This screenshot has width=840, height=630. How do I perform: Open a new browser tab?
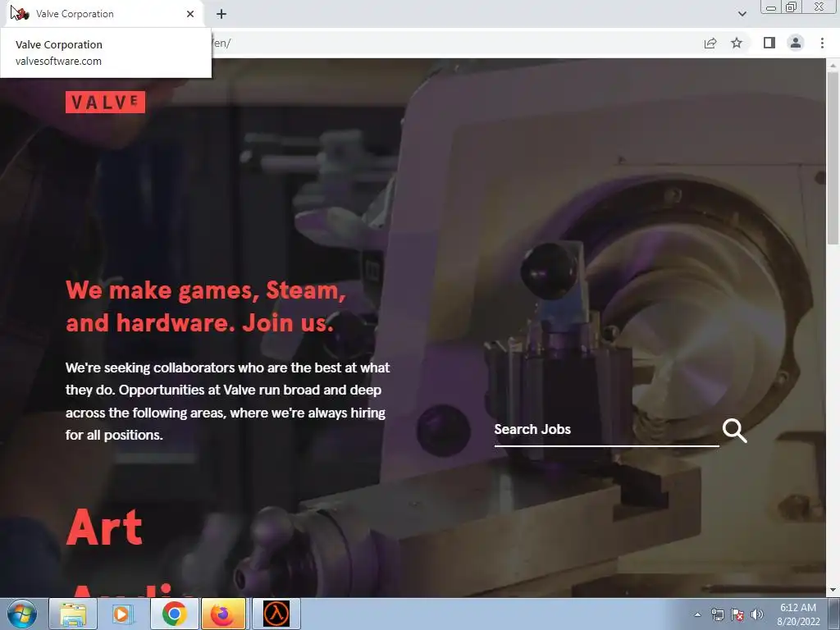point(221,14)
